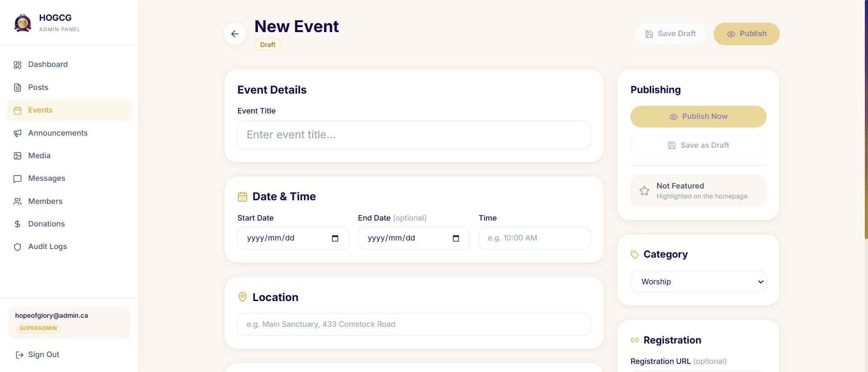
Task: Open the calendar picker for Start Date
Action: point(335,238)
